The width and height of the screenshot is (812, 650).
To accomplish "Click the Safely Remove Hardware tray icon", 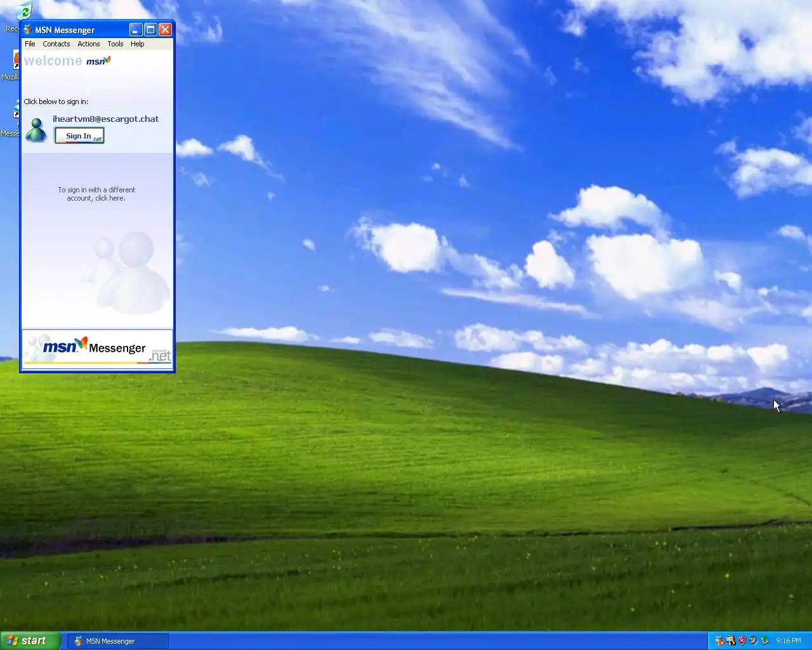I will [764, 640].
